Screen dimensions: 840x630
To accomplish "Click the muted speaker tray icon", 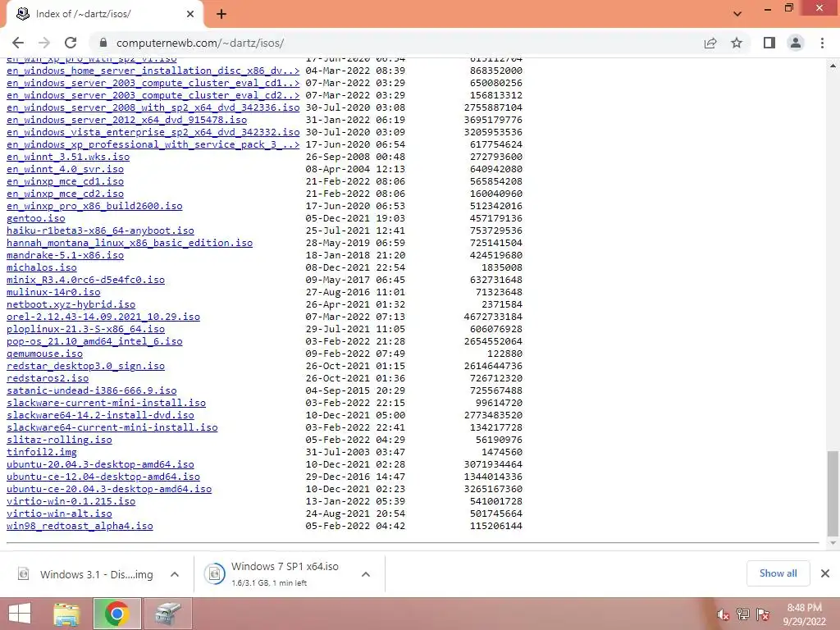I will tap(724, 614).
